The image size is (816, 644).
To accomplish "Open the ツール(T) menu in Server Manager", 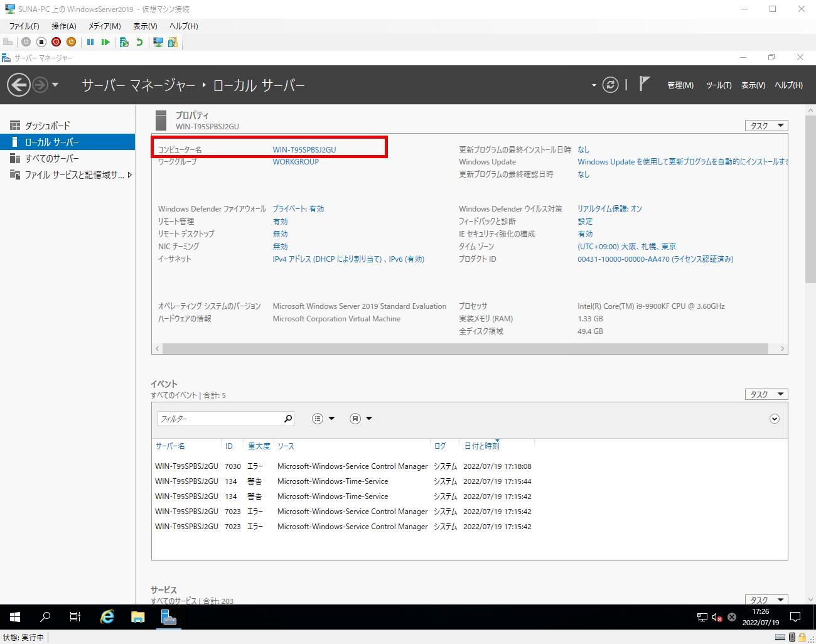I will pyautogui.click(x=718, y=85).
